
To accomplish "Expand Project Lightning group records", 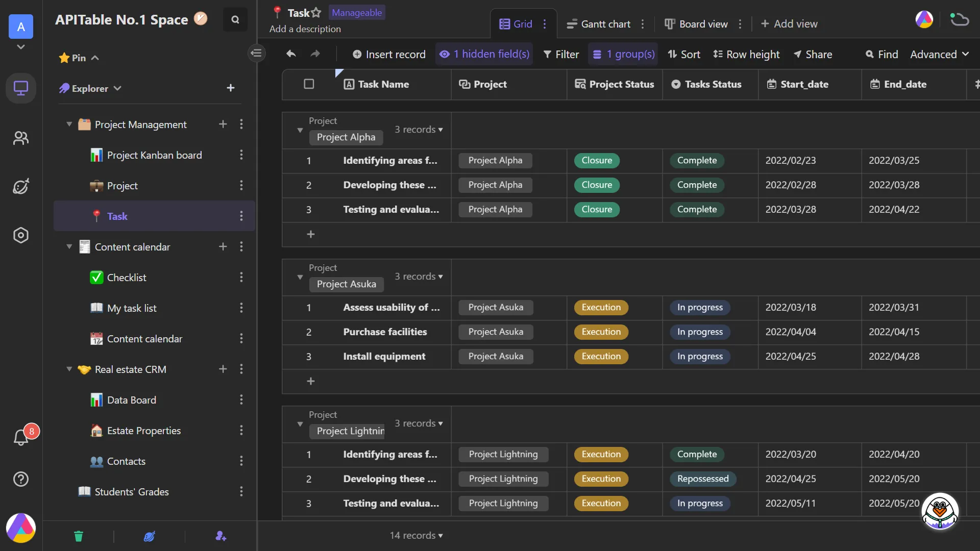I will tap(300, 423).
